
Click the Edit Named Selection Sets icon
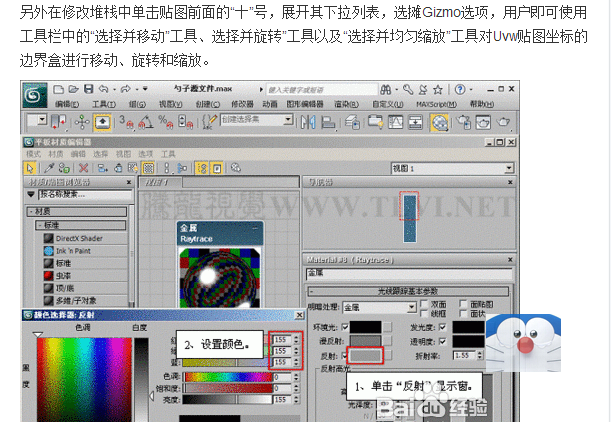[210, 122]
